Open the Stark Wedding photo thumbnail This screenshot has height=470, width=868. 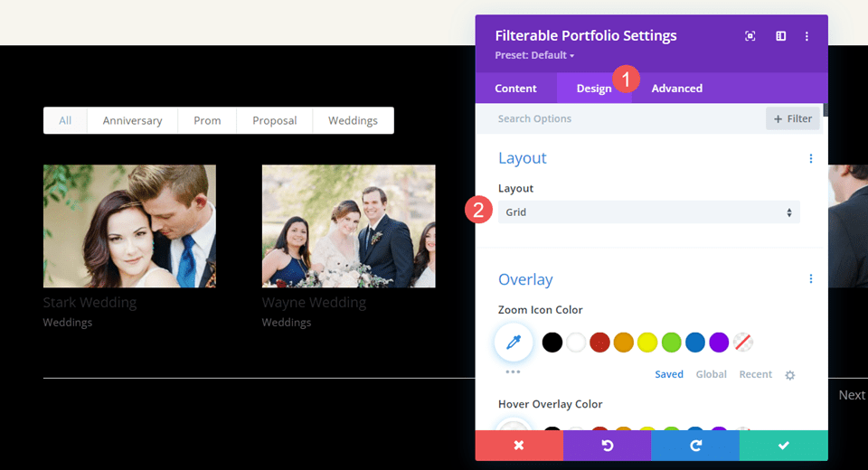click(129, 226)
